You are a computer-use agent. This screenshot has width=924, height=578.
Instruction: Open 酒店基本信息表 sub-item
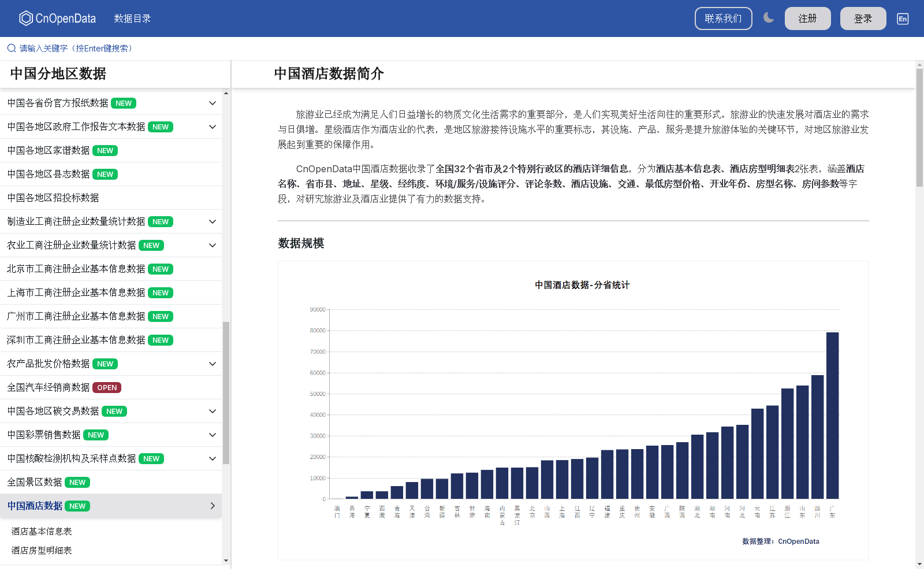click(x=42, y=531)
